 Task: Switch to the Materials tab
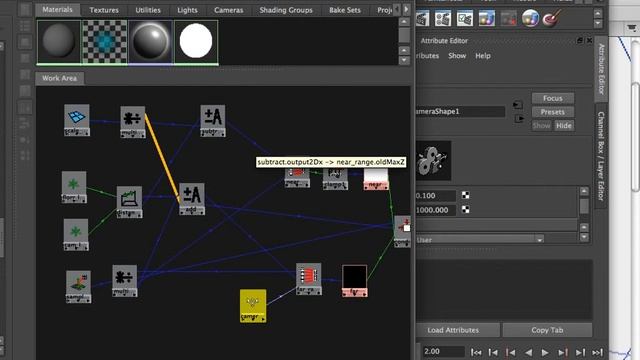pyautogui.click(x=58, y=9)
